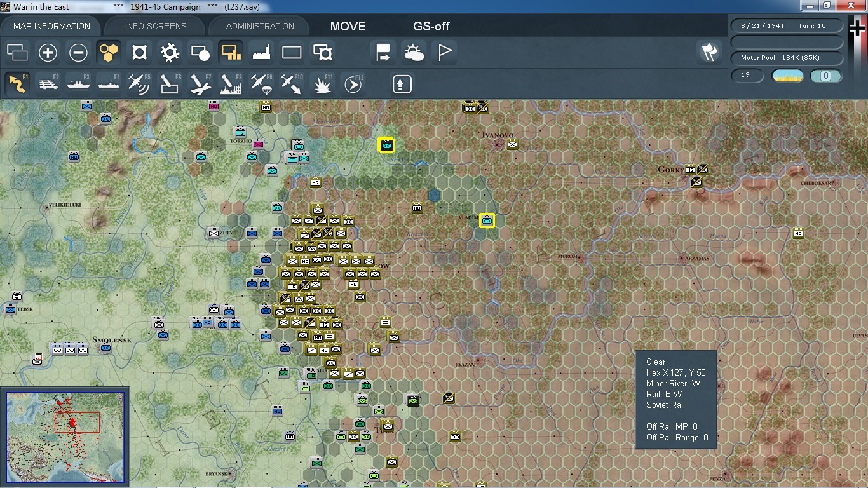Click the MOVE mode label
Image resolution: width=868 pixels, height=488 pixels.
point(348,26)
